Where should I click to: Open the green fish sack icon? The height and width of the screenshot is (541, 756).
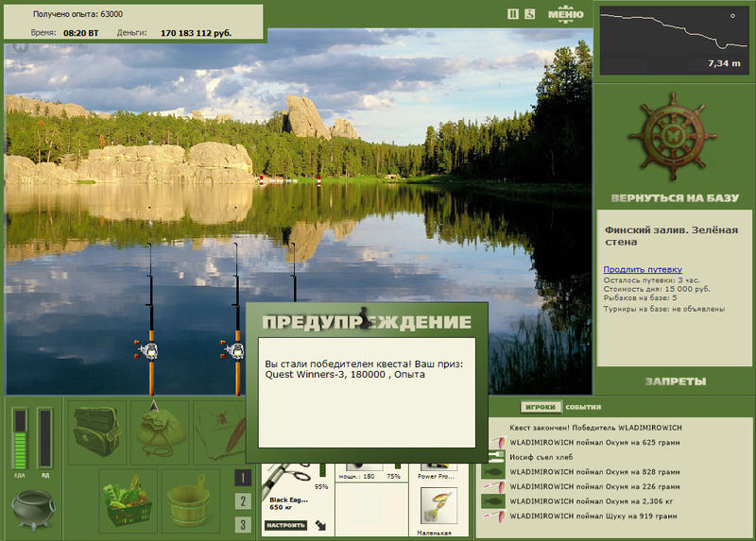coord(160,432)
